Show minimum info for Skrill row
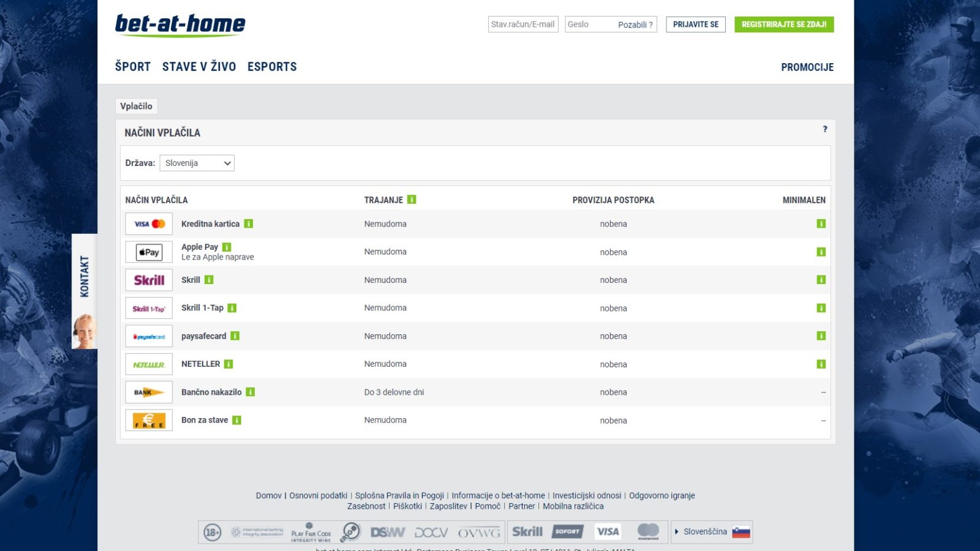 click(821, 280)
